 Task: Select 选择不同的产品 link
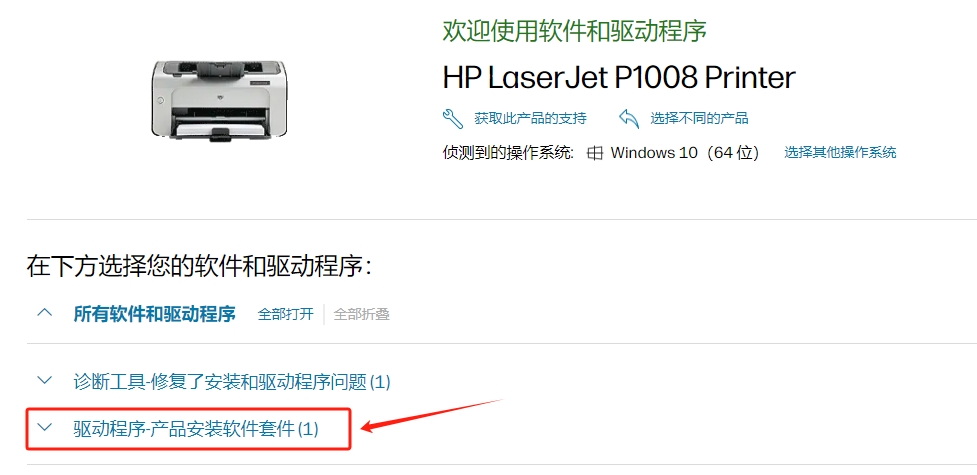pos(700,118)
